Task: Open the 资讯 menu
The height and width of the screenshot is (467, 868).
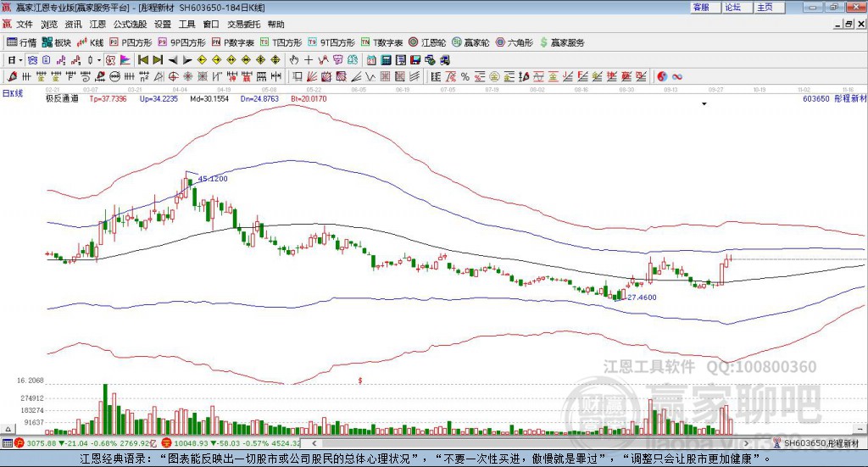Action: [73, 25]
